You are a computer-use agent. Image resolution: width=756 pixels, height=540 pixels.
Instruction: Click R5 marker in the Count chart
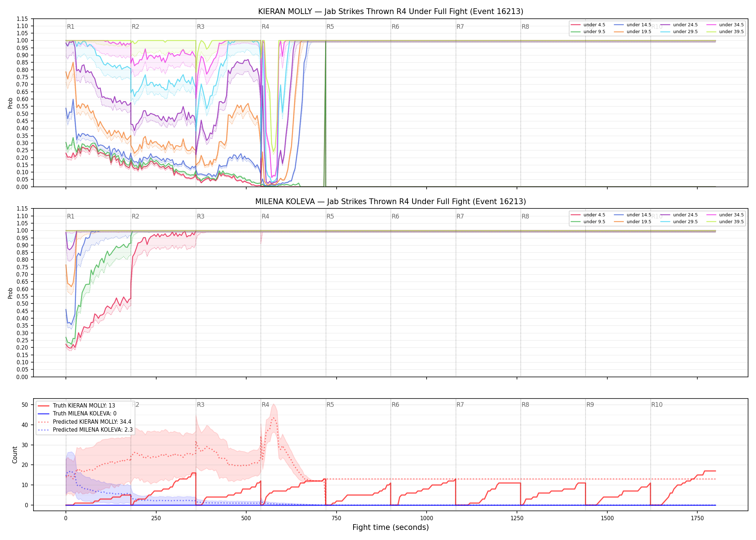(x=330, y=405)
